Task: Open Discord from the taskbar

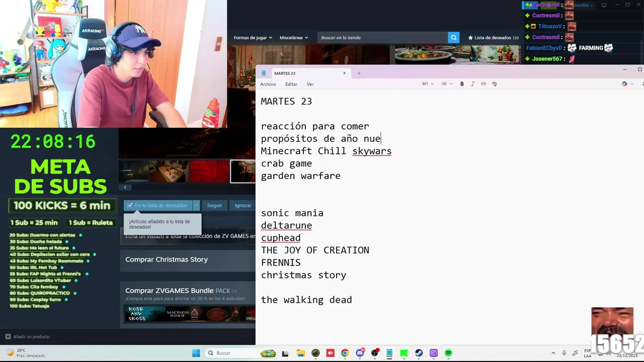Action: [360, 353]
